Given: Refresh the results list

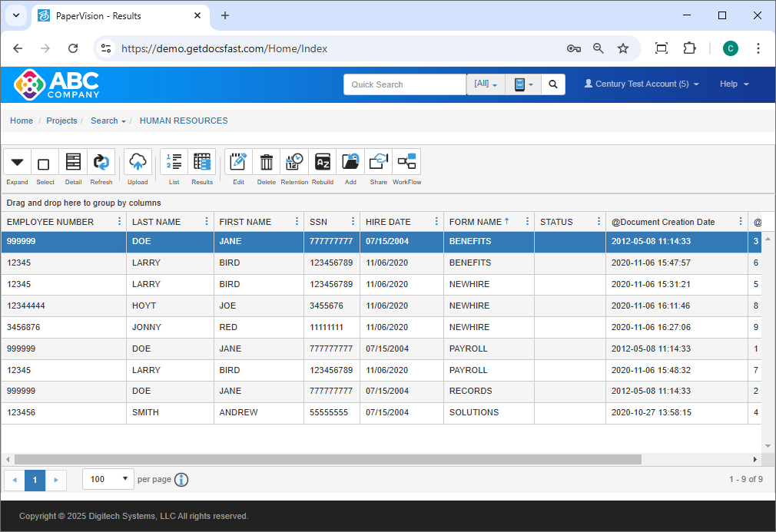Looking at the screenshot, I should click(101, 163).
